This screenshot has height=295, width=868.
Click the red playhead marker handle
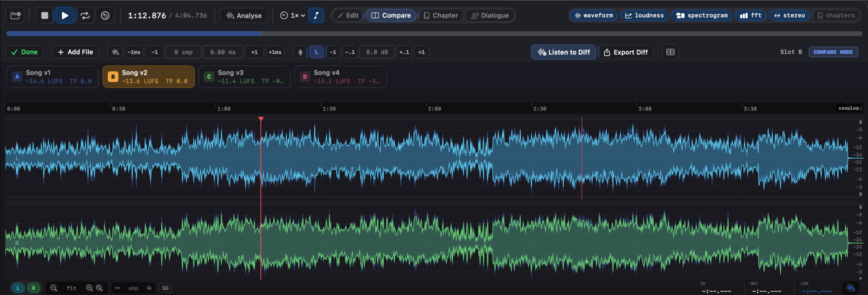[x=261, y=119]
